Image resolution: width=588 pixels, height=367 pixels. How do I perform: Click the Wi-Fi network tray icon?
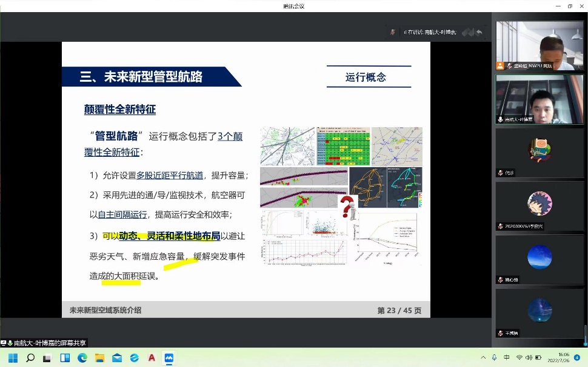point(519,358)
